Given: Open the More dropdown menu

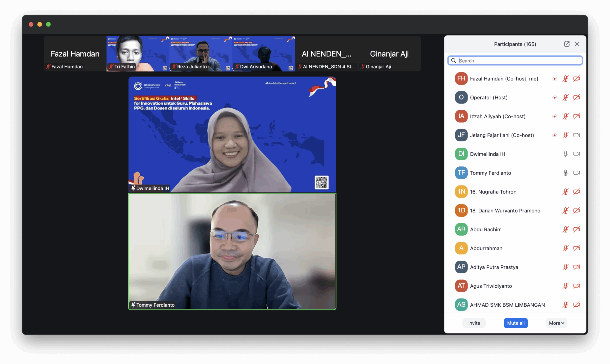Looking at the screenshot, I should coord(556,323).
